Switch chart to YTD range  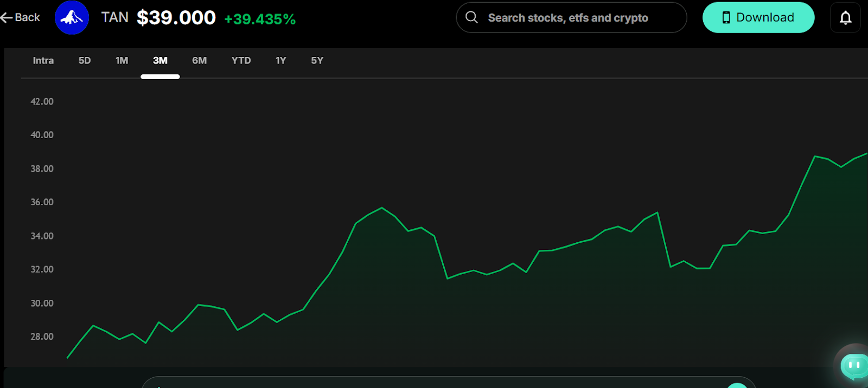tap(241, 61)
